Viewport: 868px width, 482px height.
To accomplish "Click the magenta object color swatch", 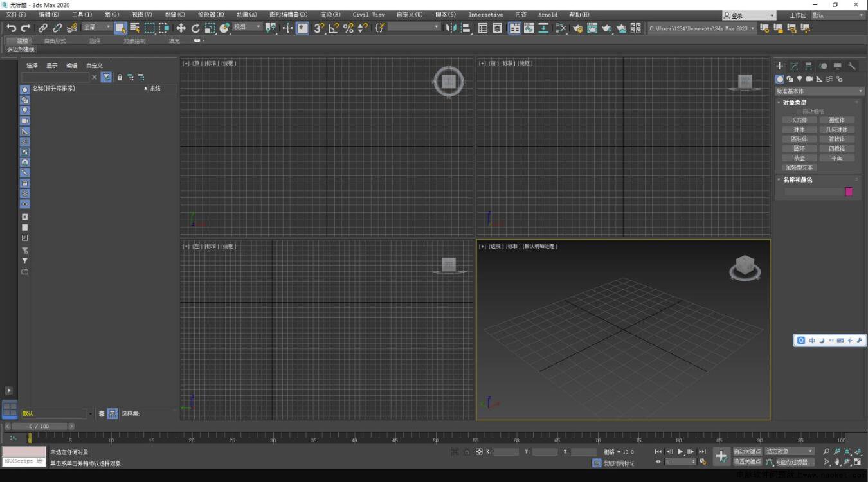I will click(x=849, y=192).
